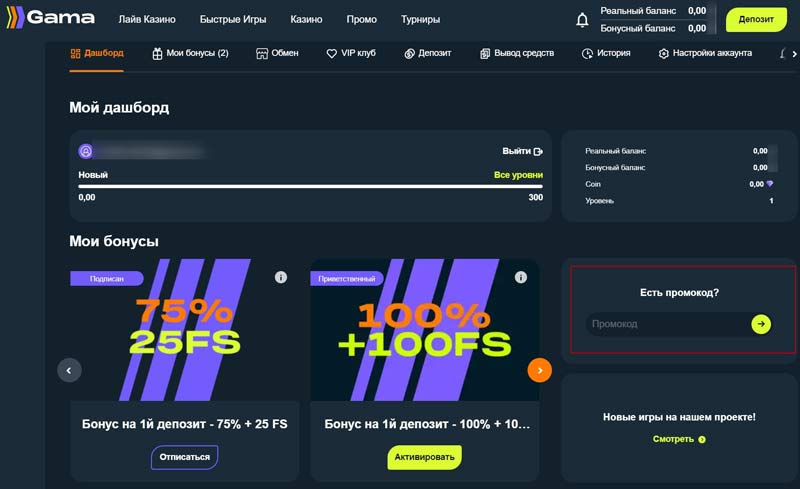Image resolution: width=800 pixels, height=489 pixels.
Task: Click the Gama logo
Action: (x=51, y=18)
